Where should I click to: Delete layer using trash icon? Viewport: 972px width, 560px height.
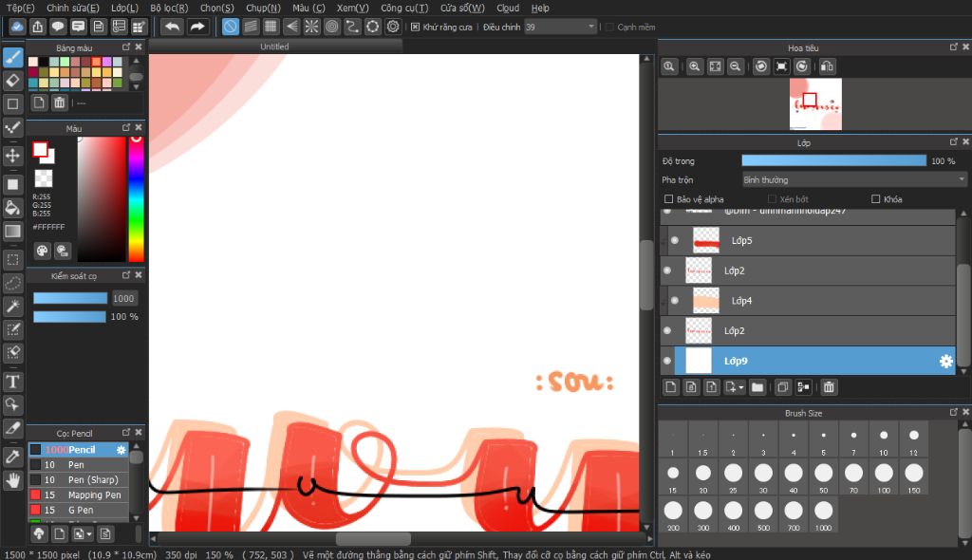tap(829, 387)
